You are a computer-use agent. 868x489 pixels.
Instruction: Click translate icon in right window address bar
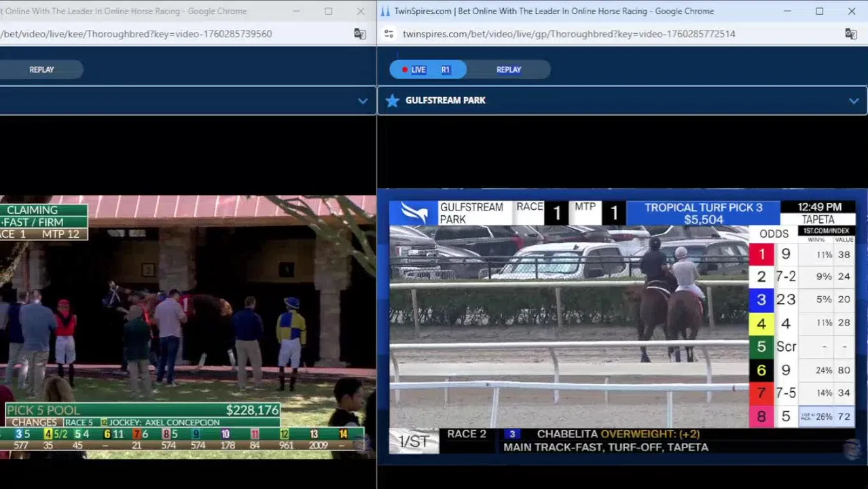[x=850, y=34]
